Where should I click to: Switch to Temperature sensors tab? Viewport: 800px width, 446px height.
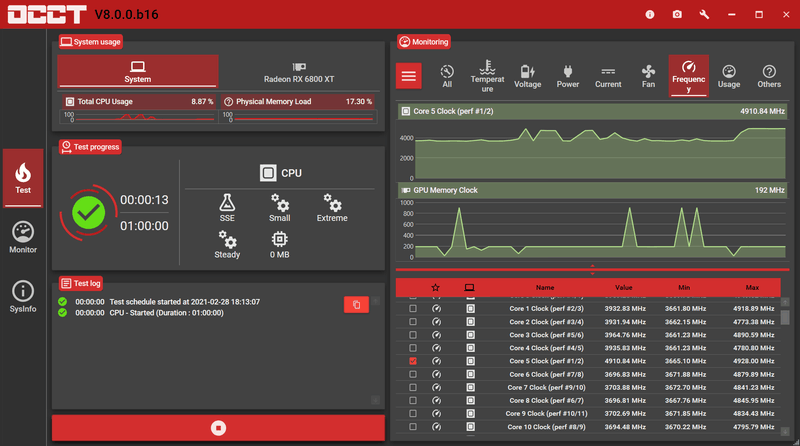pyautogui.click(x=487, y=76)
